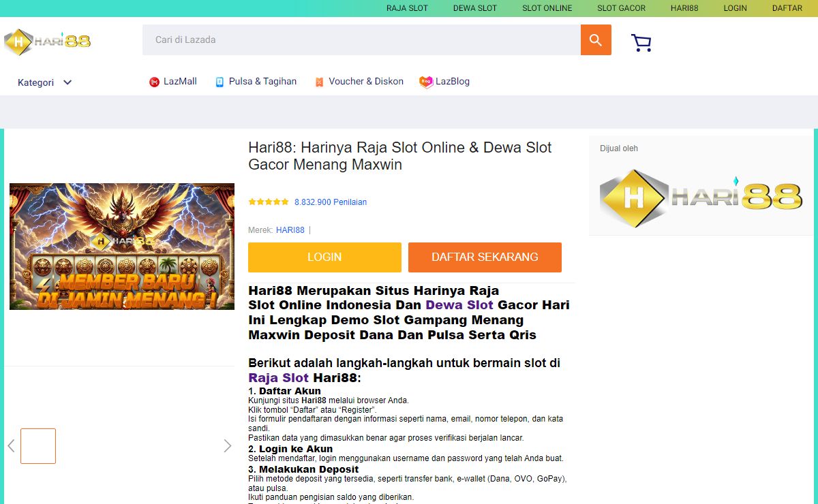Click the product title heading
The image size is (818, 504).
pyautogui.click(x=400, y=156)
